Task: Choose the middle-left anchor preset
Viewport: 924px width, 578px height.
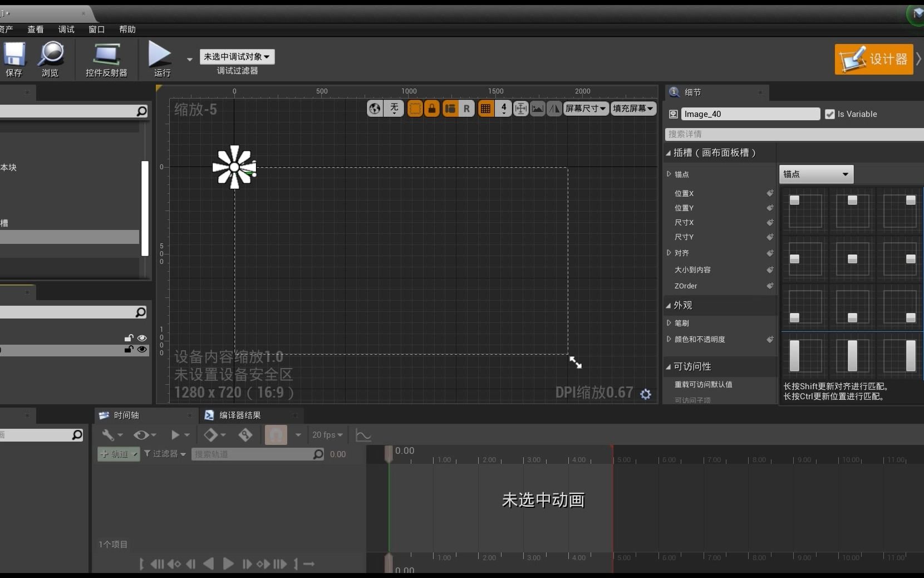Action: pos(805,259)
